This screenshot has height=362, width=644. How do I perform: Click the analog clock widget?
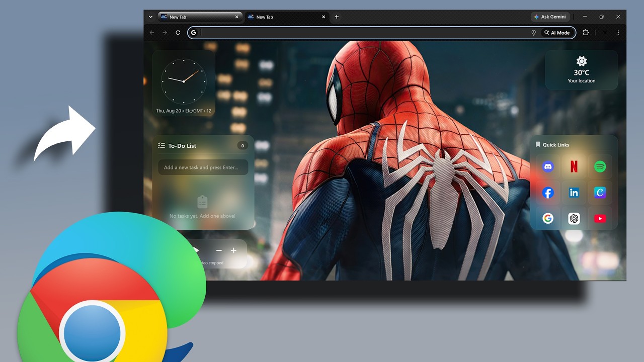[184, 81]
